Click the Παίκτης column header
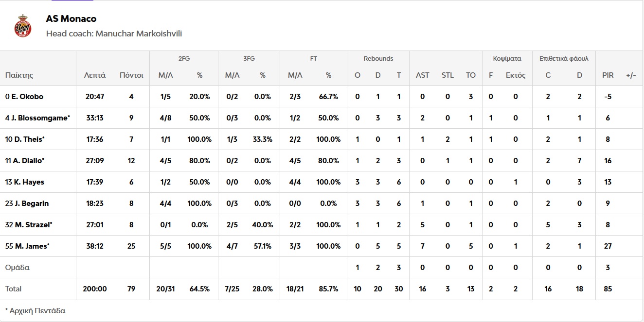 19,75
